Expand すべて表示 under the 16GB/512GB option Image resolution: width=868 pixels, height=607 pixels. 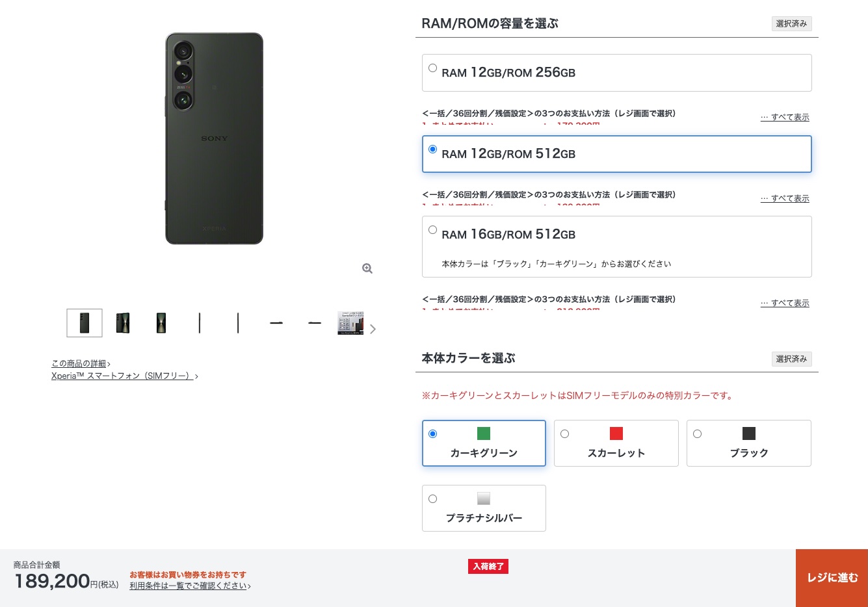(785, 303)
